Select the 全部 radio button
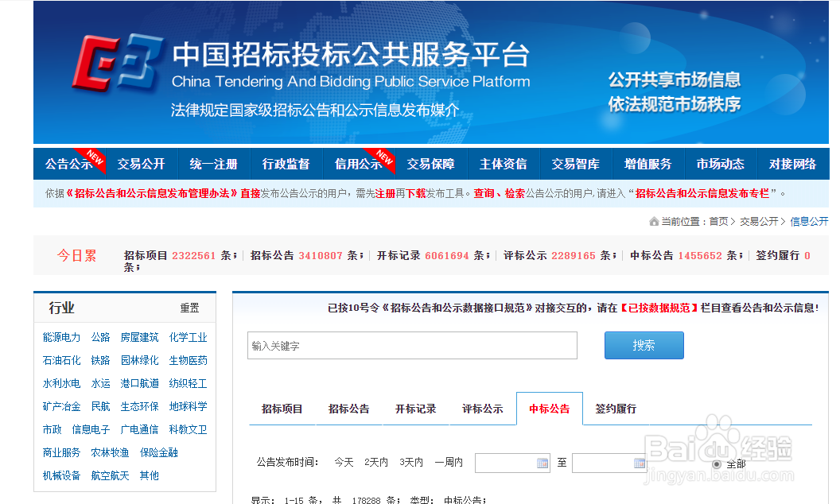840x504 pixels. pos(717,463)
